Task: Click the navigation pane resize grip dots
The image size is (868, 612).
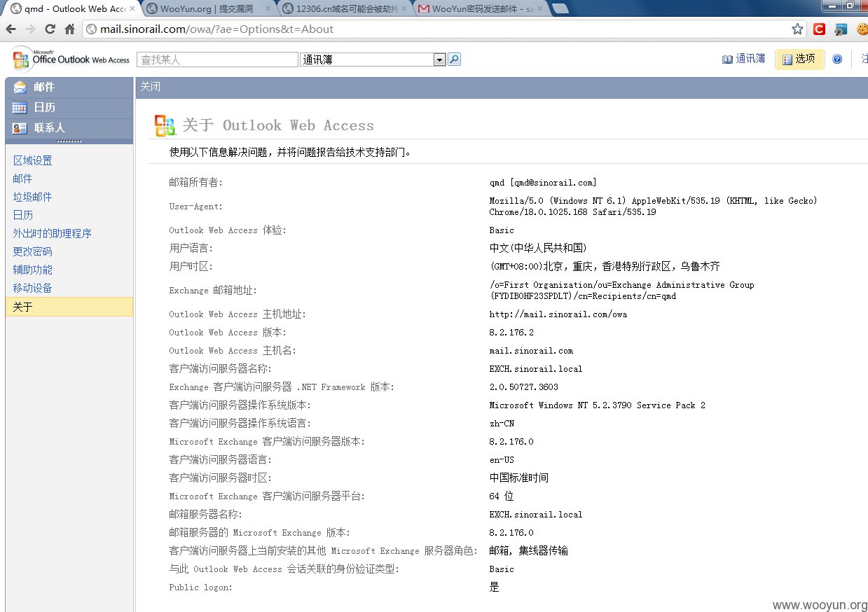Action: coord(69,141)
